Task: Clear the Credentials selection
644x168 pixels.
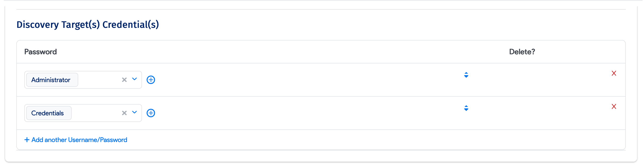Action: pos(124,113)
